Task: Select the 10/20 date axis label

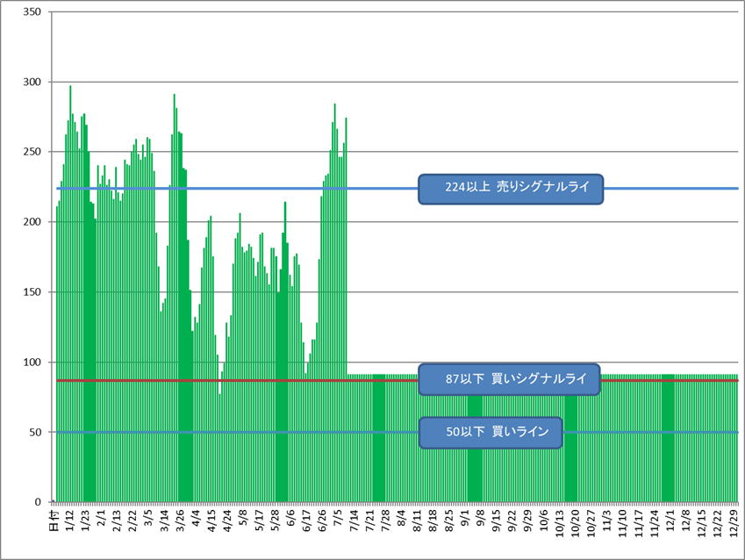Action: click(x=577, y=520)
